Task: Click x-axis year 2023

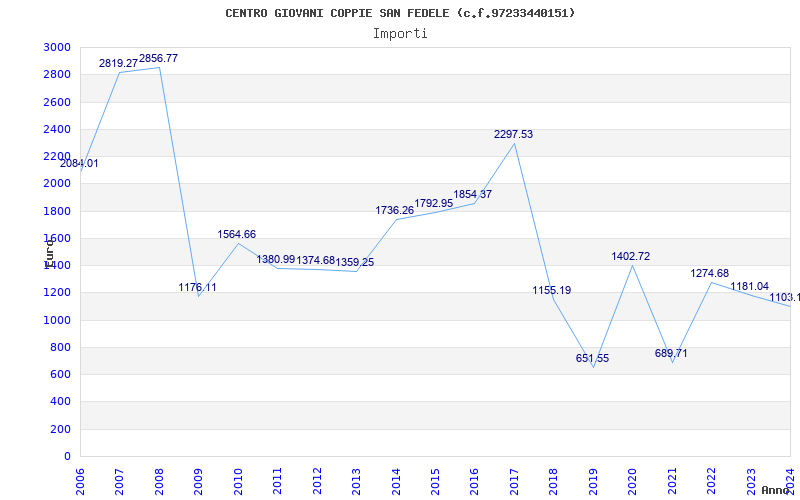Action: click(x=751, y=482)
